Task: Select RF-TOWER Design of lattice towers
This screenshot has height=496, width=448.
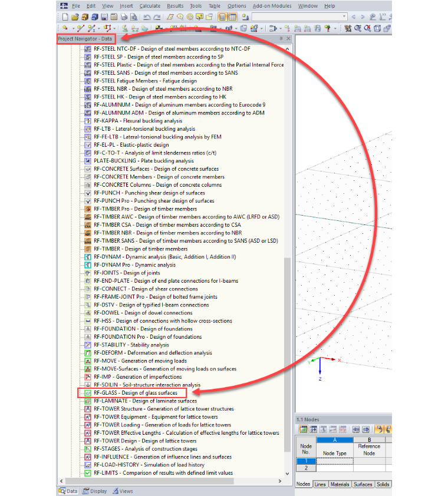Action: [145, 441]
